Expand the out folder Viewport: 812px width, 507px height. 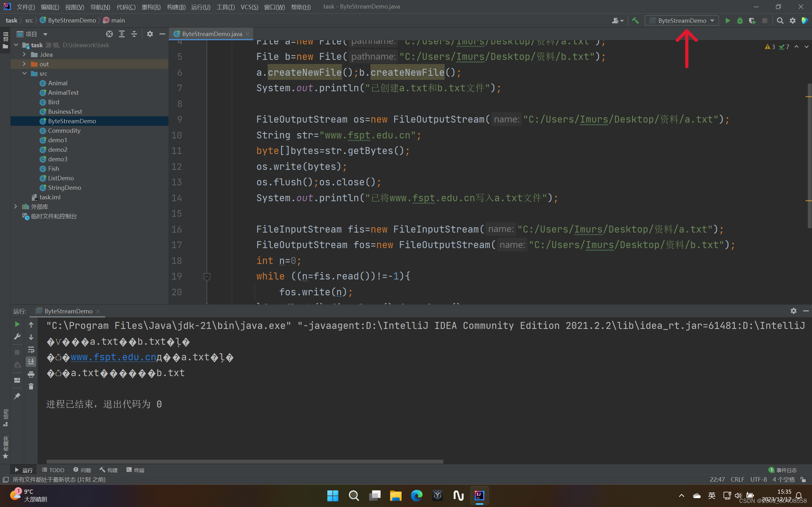(x=24, y=64)
